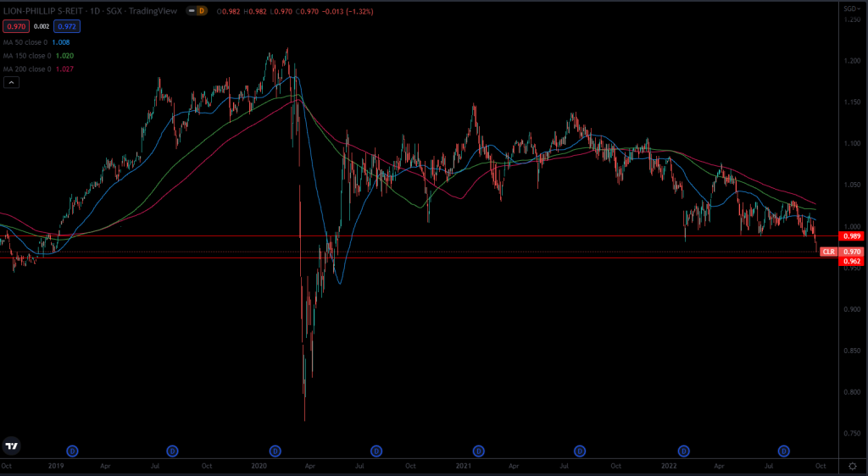Click the open price O0.982 value
The image size is (868, 476).
(x=229, y=11)
